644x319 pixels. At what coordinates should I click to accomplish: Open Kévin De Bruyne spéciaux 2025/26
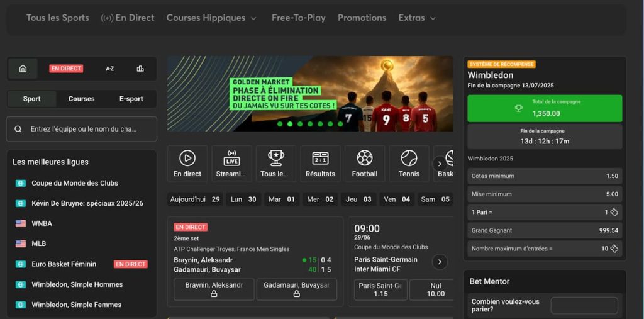87,203
